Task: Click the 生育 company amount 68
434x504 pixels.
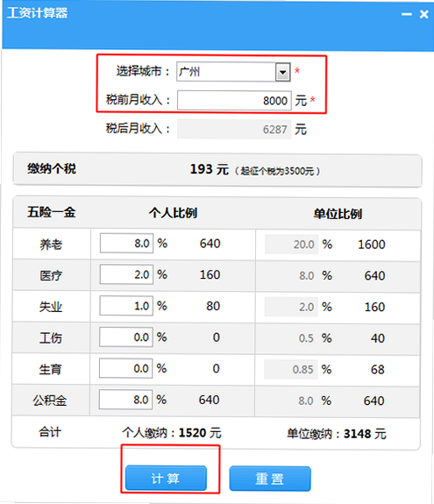Action: point(378,370)
